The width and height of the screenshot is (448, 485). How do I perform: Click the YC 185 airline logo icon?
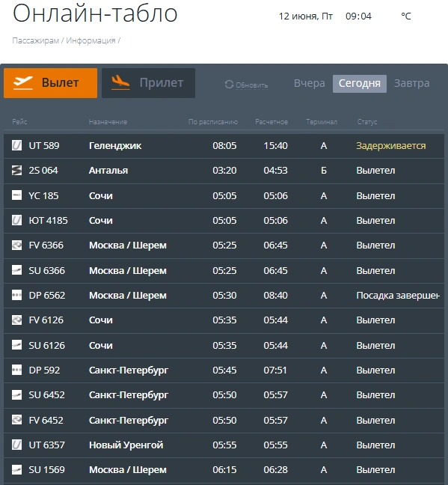click(16, 195)
